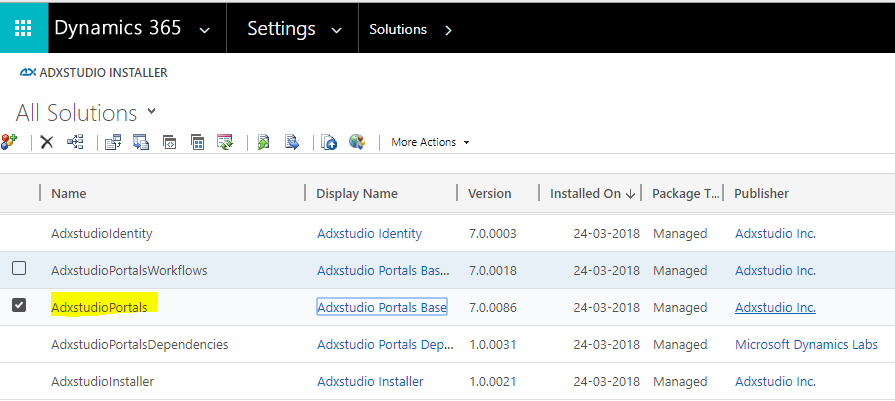
Task: Uncheck the AdxstudioPortals row checkbox
Action: click(19, 306)
